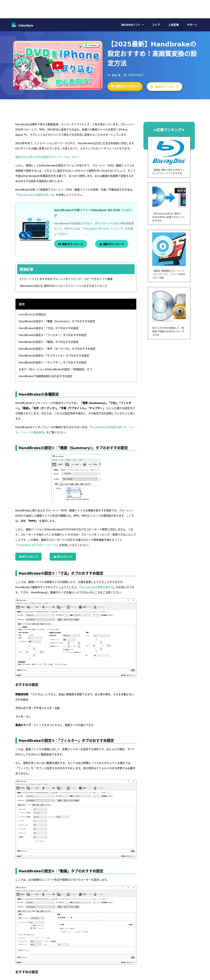Image resolution: width=210 pixels, height=980 pixels.
Task: Open the サポート menu item
Action: point(192,25)
